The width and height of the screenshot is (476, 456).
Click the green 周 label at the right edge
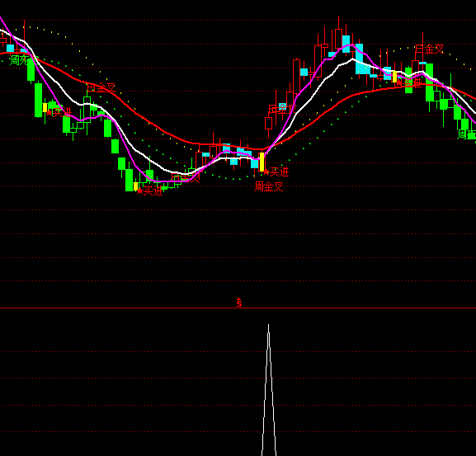[467, 134]
